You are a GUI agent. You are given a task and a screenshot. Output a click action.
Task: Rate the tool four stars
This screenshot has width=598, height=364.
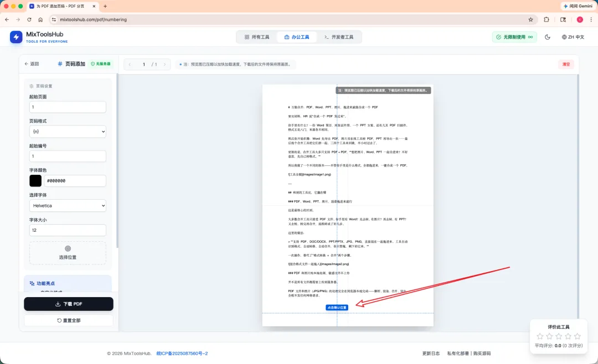pos(568,336)
